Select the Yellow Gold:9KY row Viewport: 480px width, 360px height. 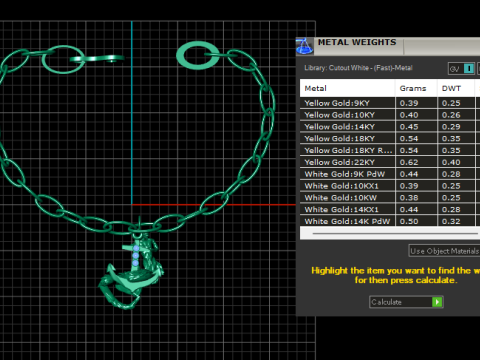[390, 103]
